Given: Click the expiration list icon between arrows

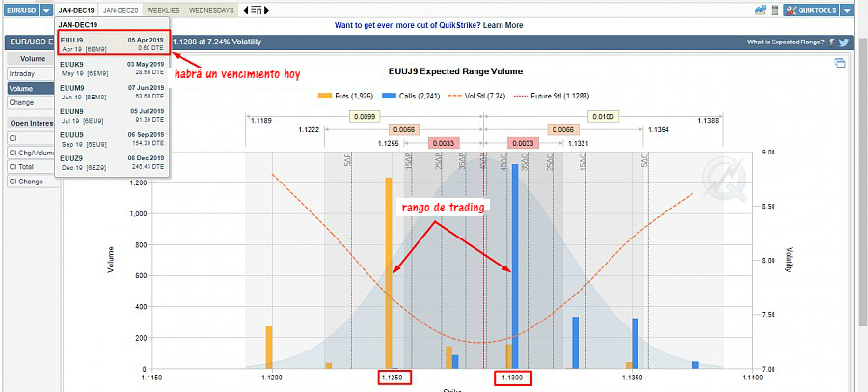Looking at the screenshot, I should (x=256, y=10).
